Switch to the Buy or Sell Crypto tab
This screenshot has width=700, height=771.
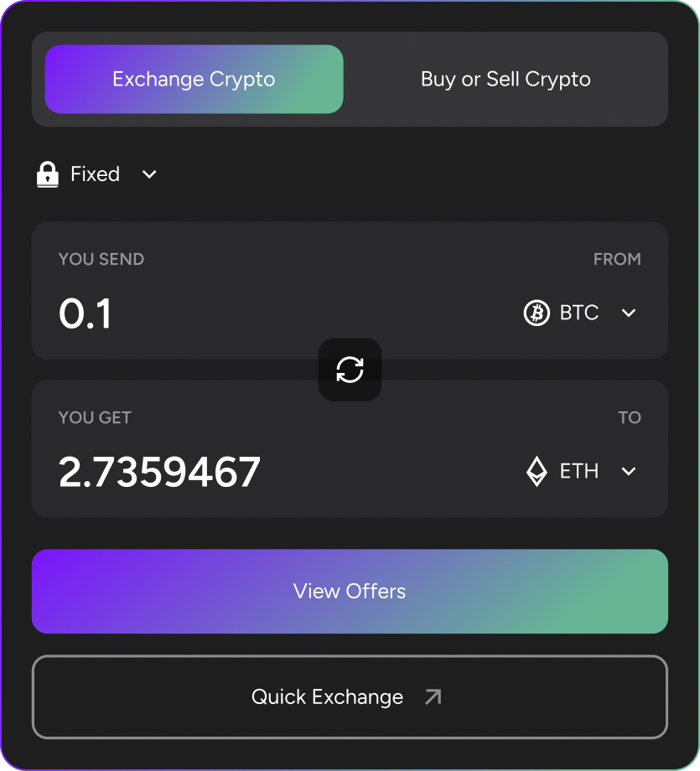[x=506, y=80]
